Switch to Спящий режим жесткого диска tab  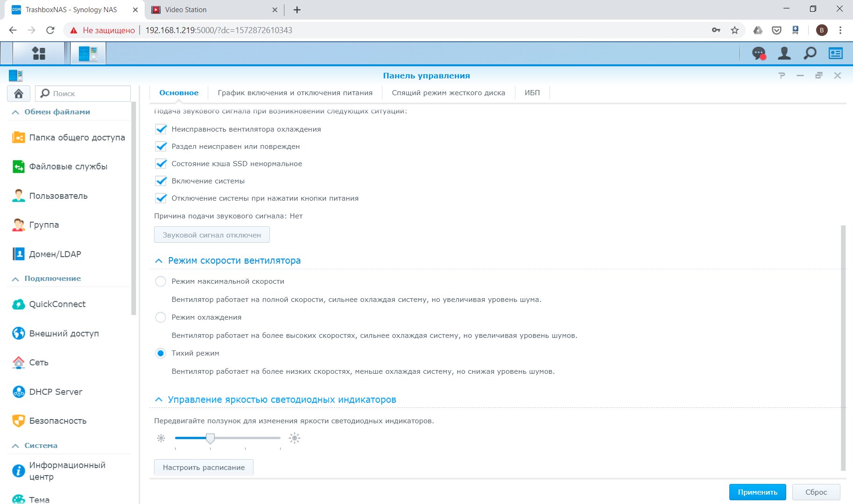point(448,93)
